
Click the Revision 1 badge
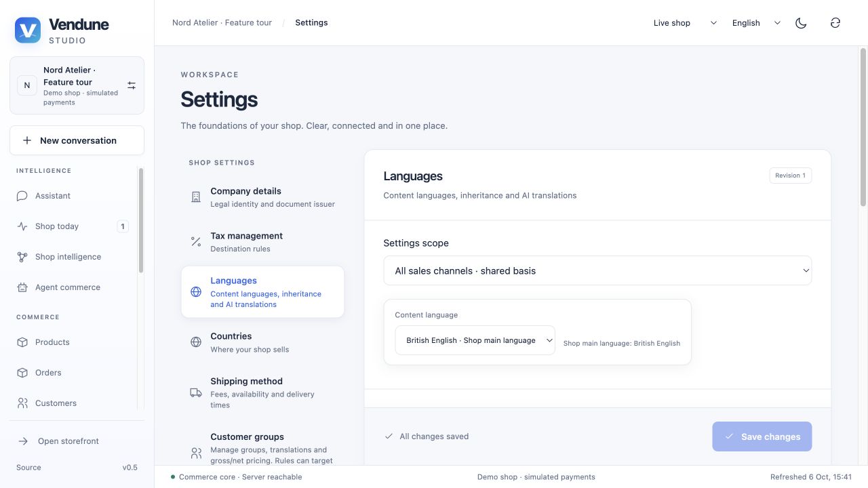(x=790, y=176)
